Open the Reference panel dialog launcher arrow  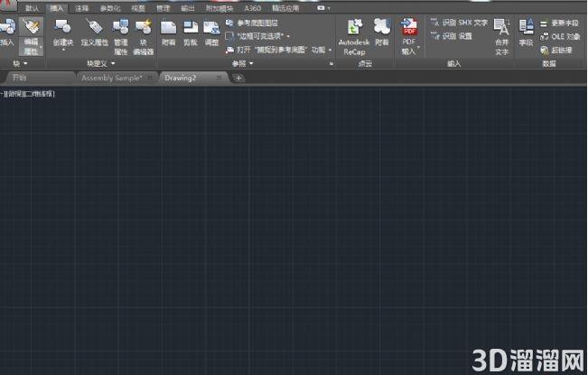click(331, 64)
